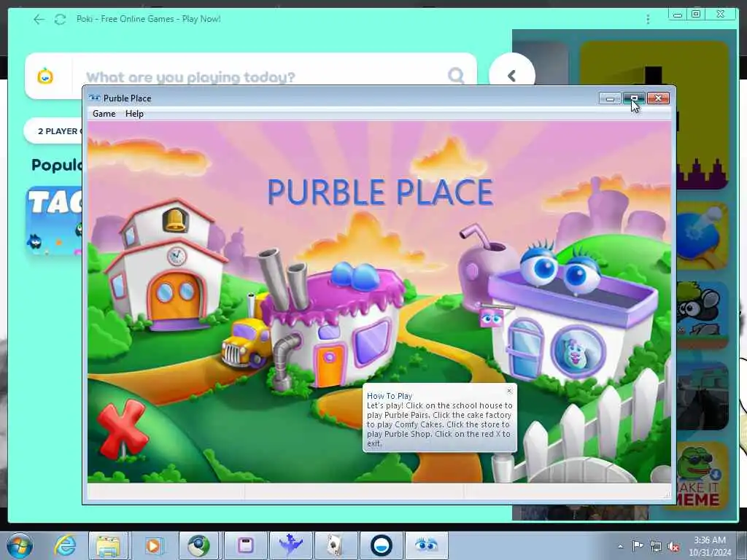Click the Purble Place title bar icon
The image size is (747, 560).
[x=94, y=98]
